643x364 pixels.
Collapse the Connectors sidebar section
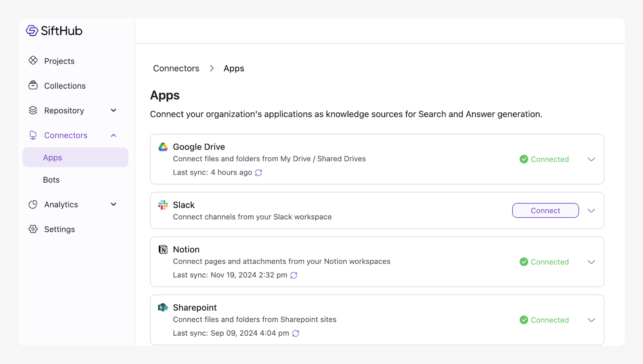pos(113,135)
